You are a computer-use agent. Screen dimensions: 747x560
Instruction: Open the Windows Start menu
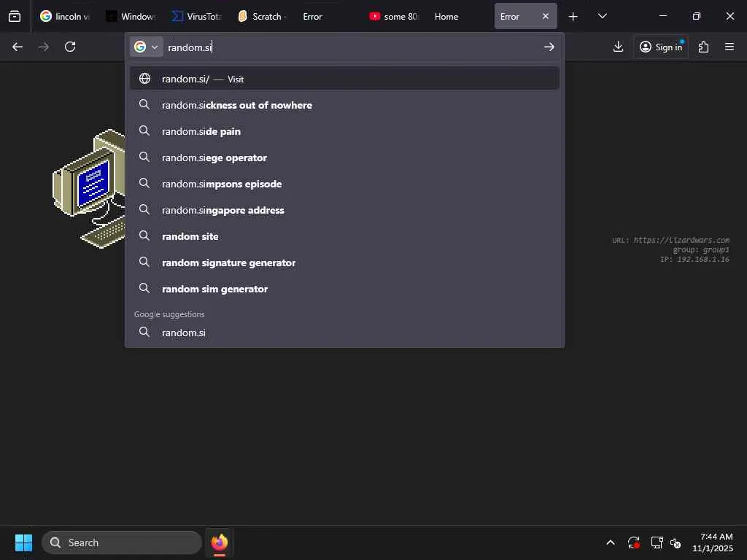click(23, 542)
